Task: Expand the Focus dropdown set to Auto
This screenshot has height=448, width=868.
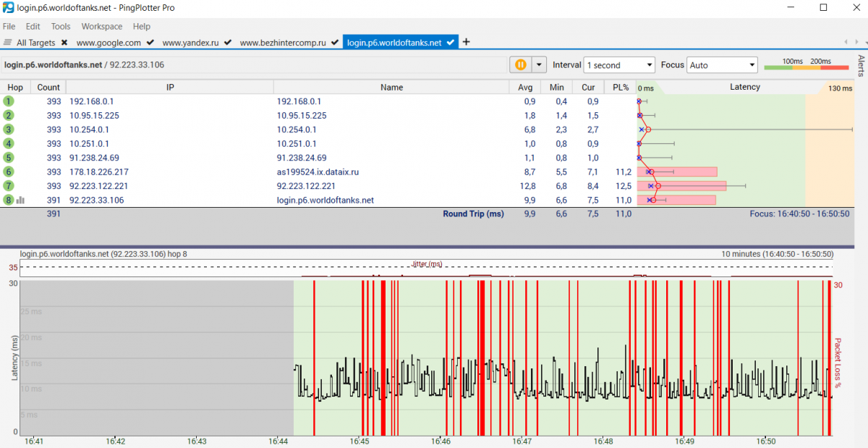Action: 721,65
